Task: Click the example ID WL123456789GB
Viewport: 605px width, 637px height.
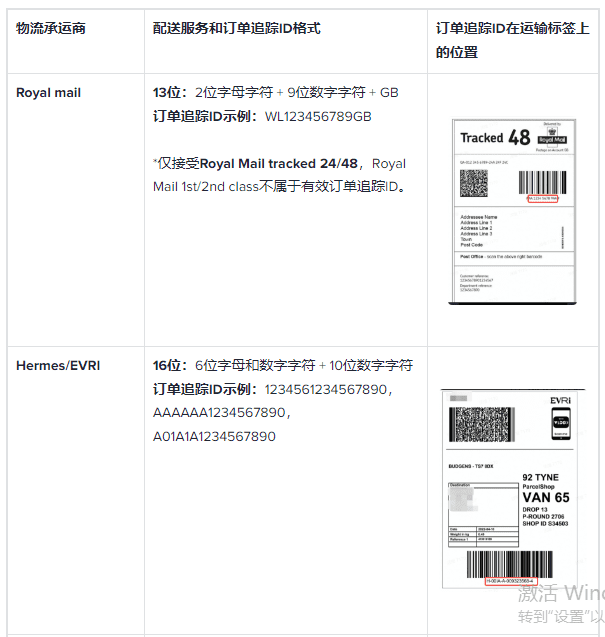Action: pyautogui.click(x=318, y=117)
